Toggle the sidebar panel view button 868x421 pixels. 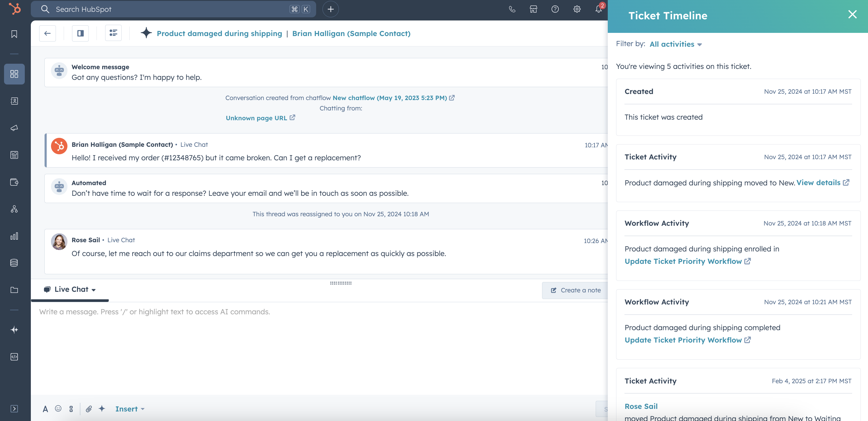(x=80, y=33)
